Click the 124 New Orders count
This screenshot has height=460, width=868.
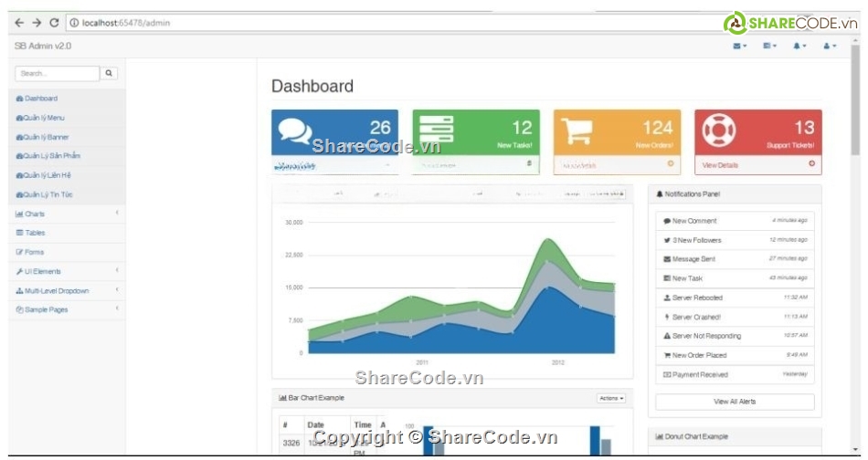[x=658, y=128]
